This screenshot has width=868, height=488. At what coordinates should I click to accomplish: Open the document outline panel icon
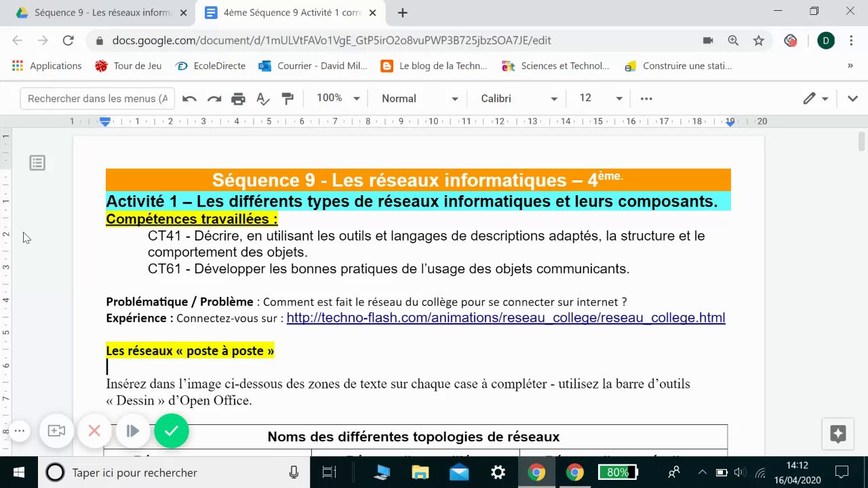37,163
